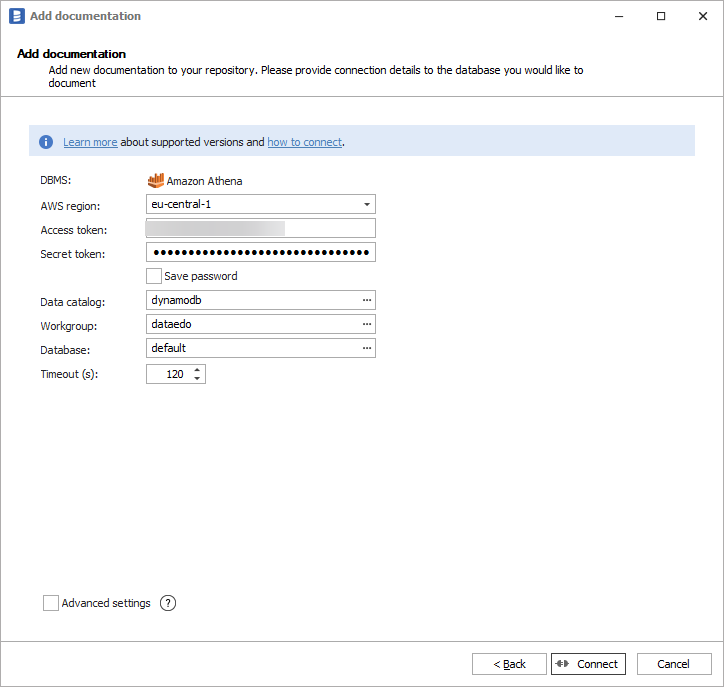The image size is (724, 687).
Task: Cancel the Add documentation dialog
Action: (x=673, y=664)
